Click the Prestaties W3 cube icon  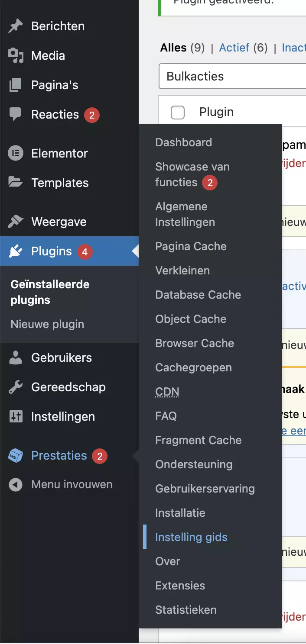[16, 456]
